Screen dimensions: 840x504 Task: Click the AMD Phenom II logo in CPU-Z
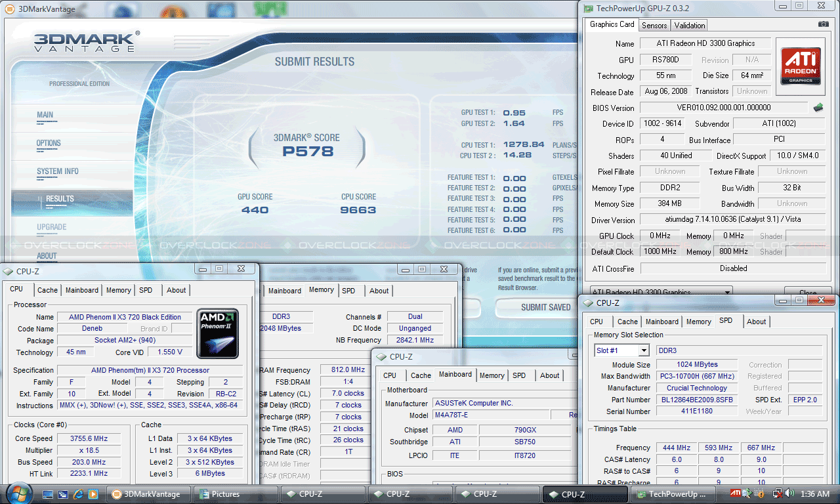(x=218, y=334)
